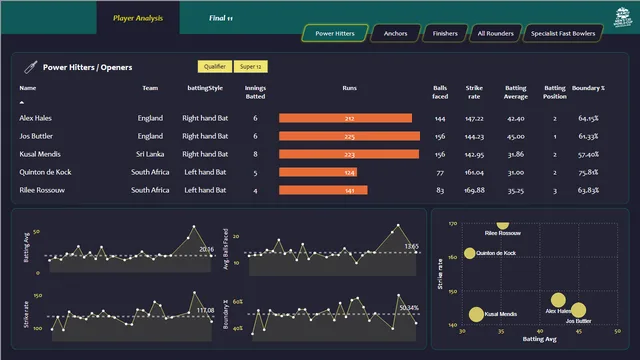Click Quinton de Kock's 124 runs bar
The height and width of the screenshot is (360, 640).
click(318, 172)
